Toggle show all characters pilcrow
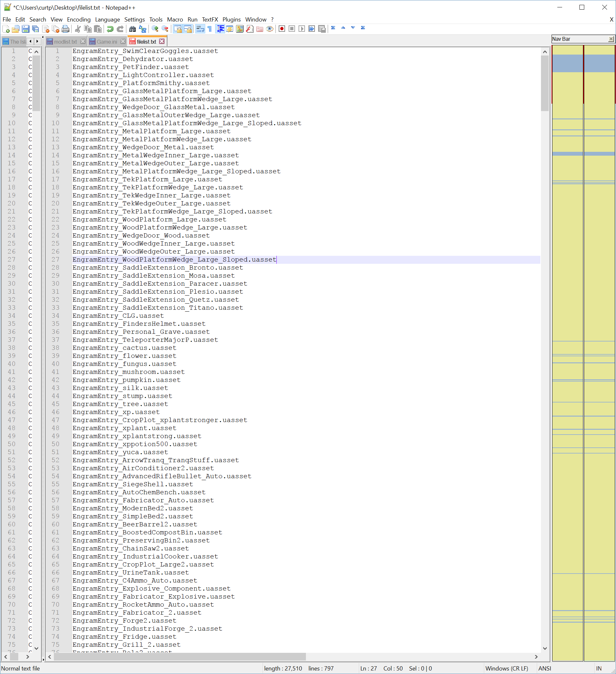 pos(210,29)
